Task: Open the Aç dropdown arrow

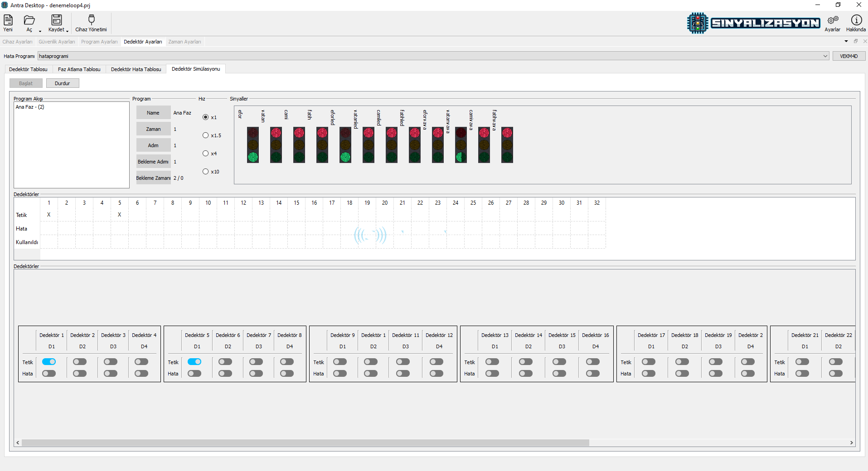Action: pos(40,31)
